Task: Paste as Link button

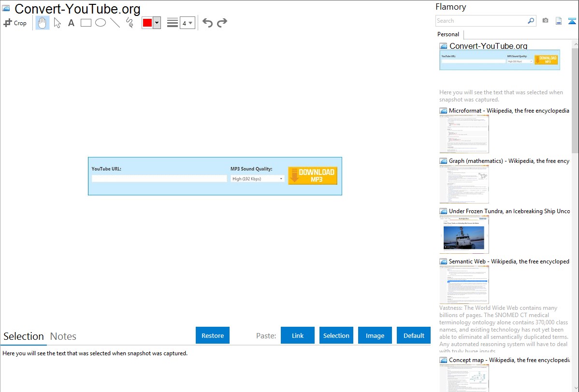Action: click(x=298, y=335)
